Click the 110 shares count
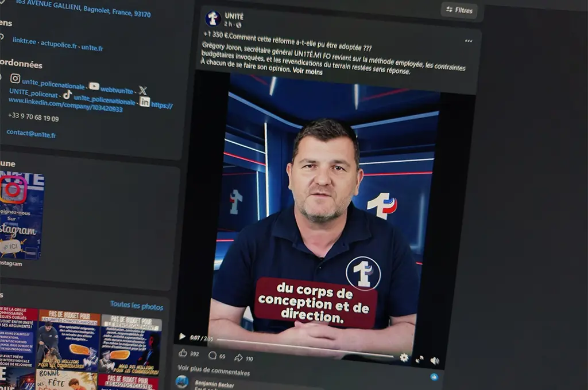The height and width of the screenshot is (390, 588). [249, 358]
